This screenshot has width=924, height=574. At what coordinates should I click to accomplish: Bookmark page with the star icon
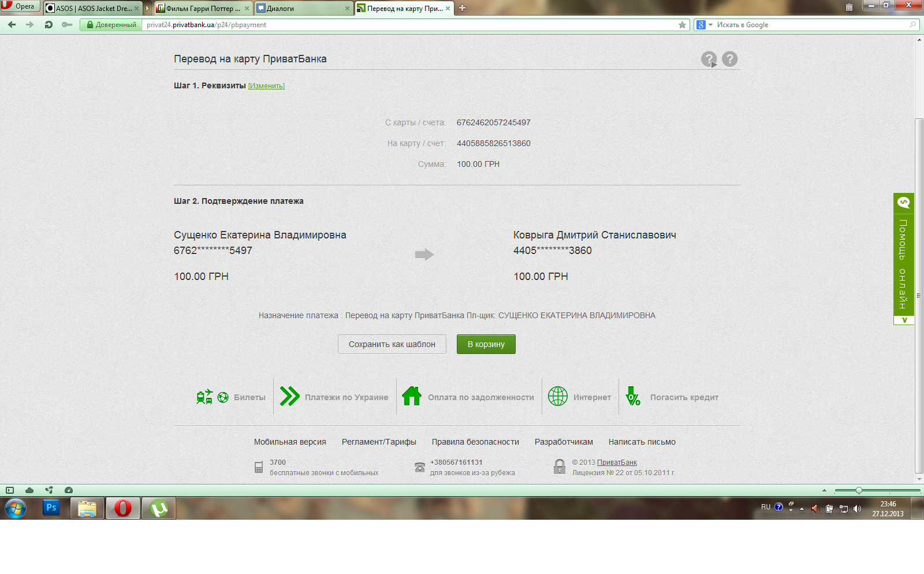click(x=682, y=25)
